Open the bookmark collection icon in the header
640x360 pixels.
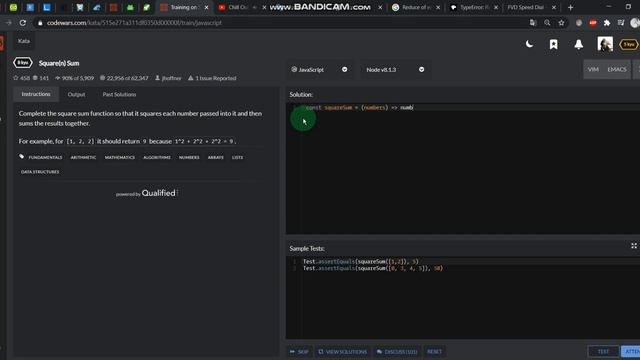coord(553,44)
